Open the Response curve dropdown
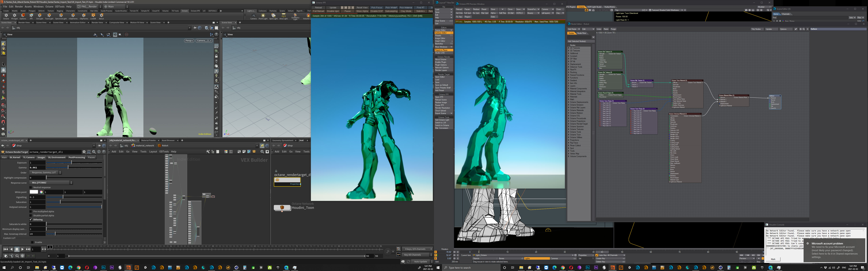This screenshot has height=271, width=868. 51,183
